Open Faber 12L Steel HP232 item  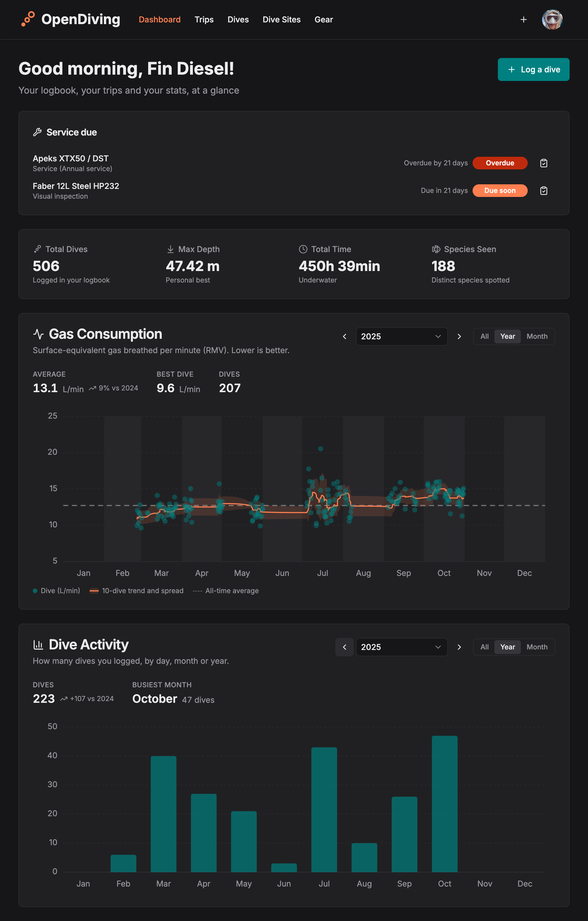[x=76, y=186]
